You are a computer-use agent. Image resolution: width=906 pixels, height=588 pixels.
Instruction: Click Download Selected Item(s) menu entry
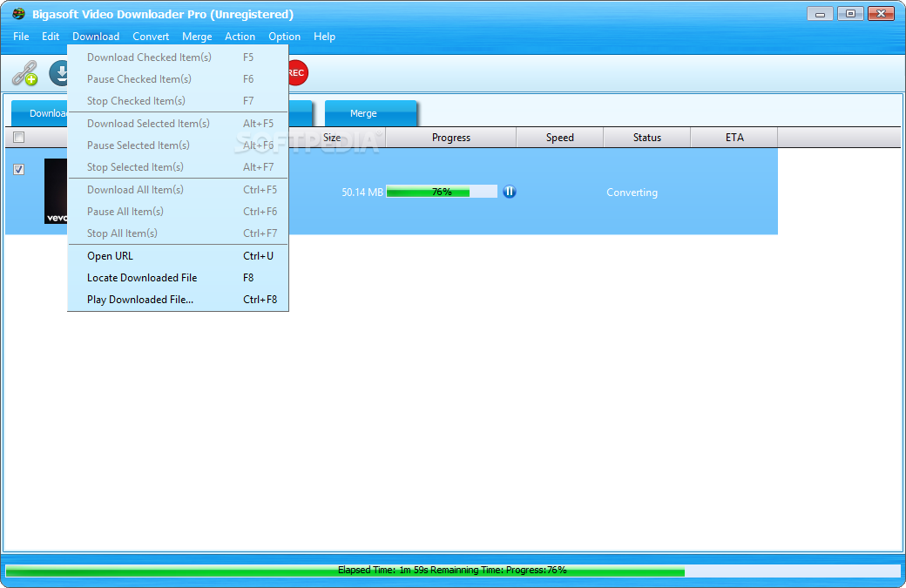pos(178,124)
